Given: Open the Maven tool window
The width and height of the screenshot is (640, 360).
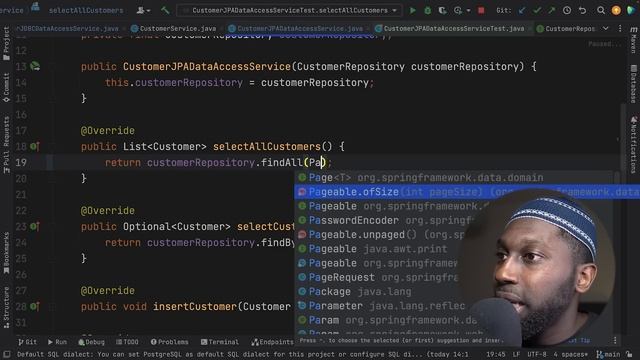Looking at the screenshot, I should [633, 40].
